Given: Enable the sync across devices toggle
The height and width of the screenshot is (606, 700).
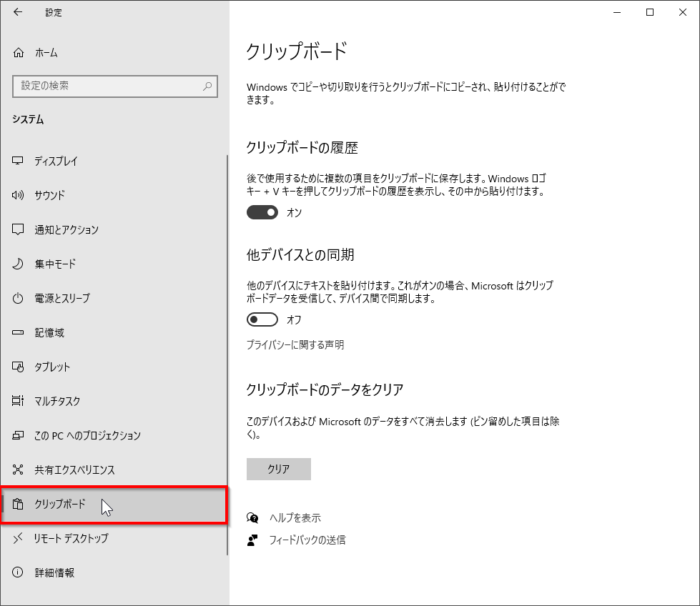Looking at the screenshot, I should tap(262, 319).
